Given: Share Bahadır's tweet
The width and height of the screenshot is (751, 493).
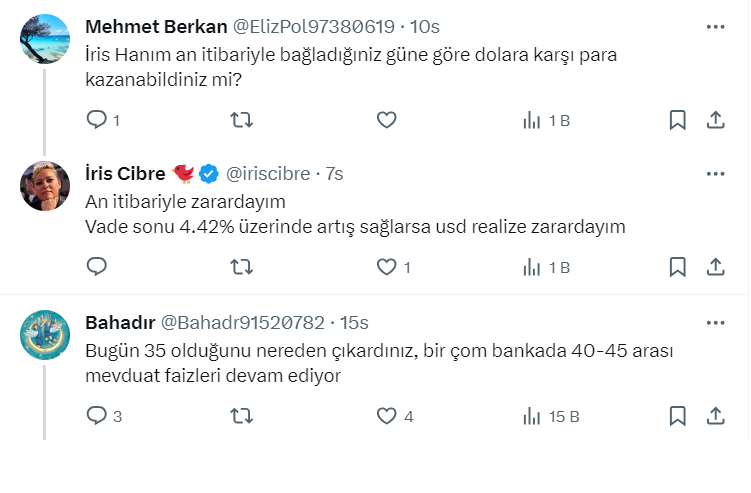Looking at the screenshot, I should click(716, 415).
